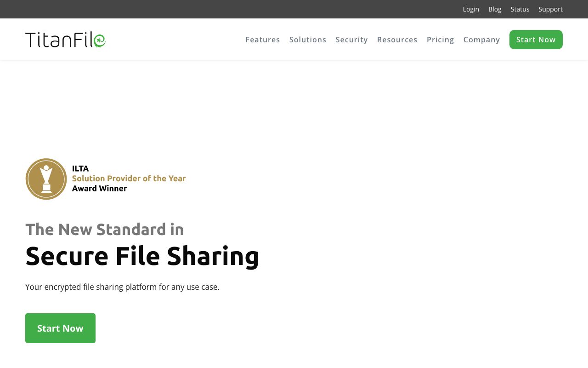Click the encrypted file sharing tagline text
This screenshot has height=368, width=588.
122,287
